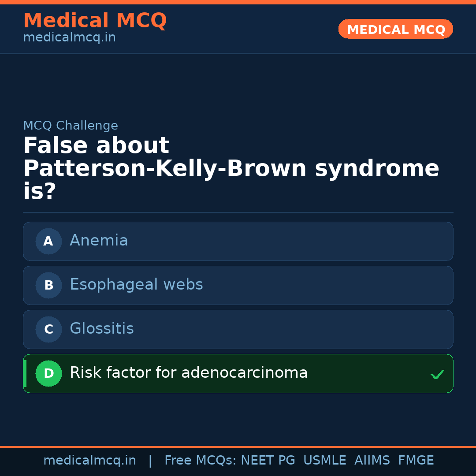Click the green checkmark on option D

pyautogui.click(x=437, y=375)
